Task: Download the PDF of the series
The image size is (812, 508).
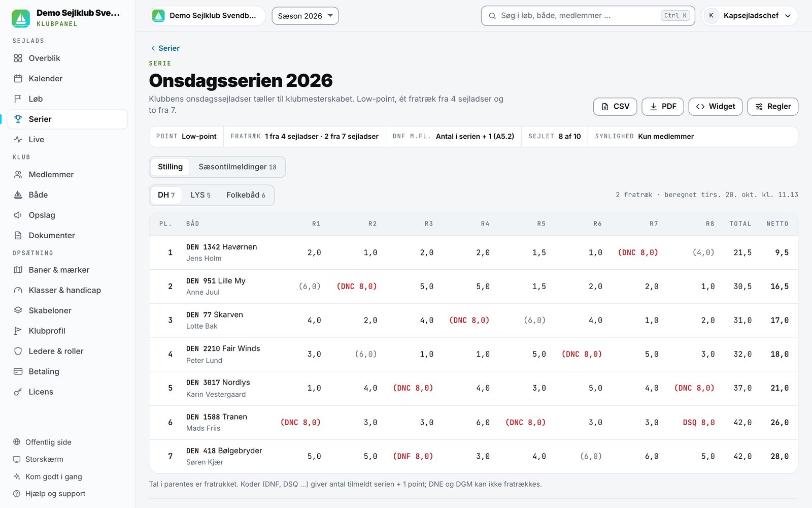Action: pos(663,107)
